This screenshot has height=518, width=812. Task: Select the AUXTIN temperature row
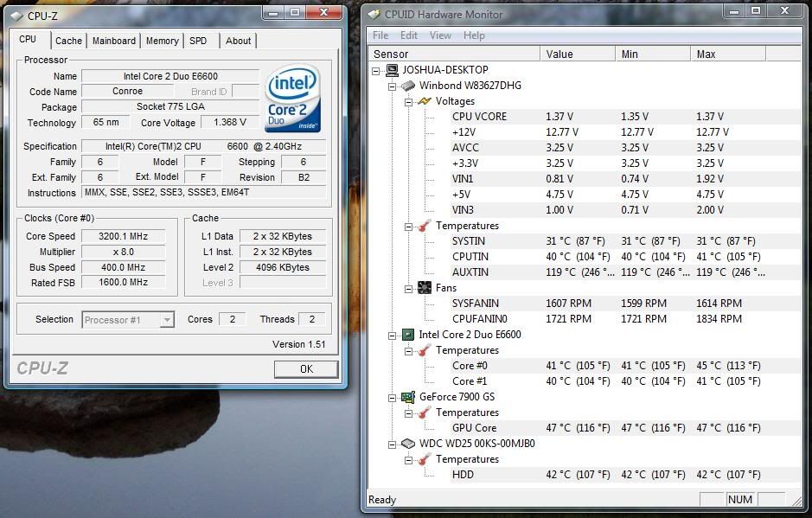(625, 272)
